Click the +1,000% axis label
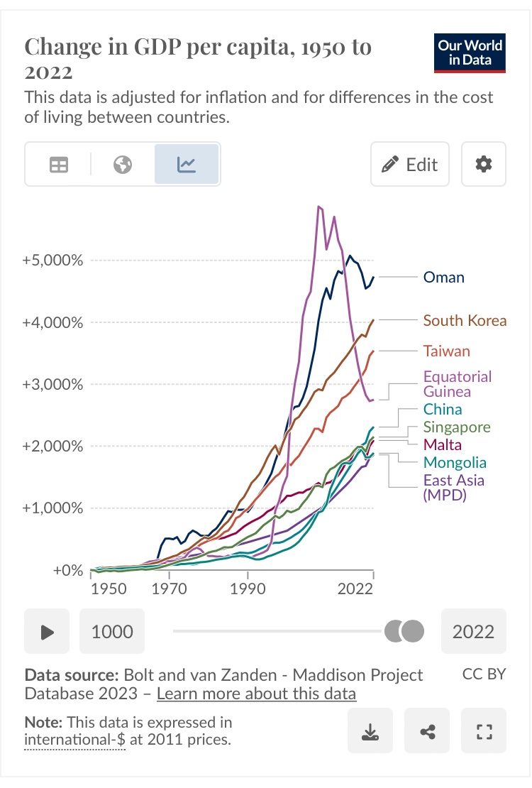This screenshot has width=532, height=788. pos(52,508)
